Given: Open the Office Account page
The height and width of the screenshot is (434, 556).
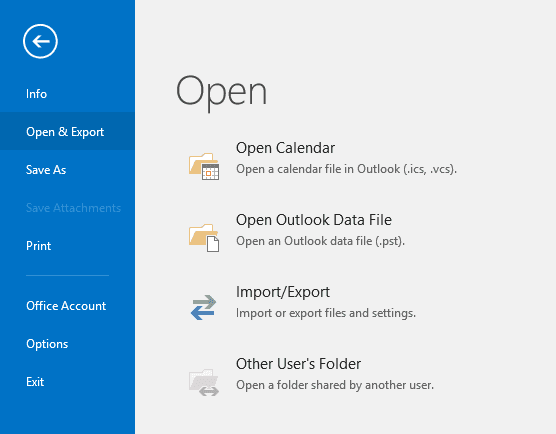Looking at the screenshot, I should pyautogui.click(x=67, y=306).
